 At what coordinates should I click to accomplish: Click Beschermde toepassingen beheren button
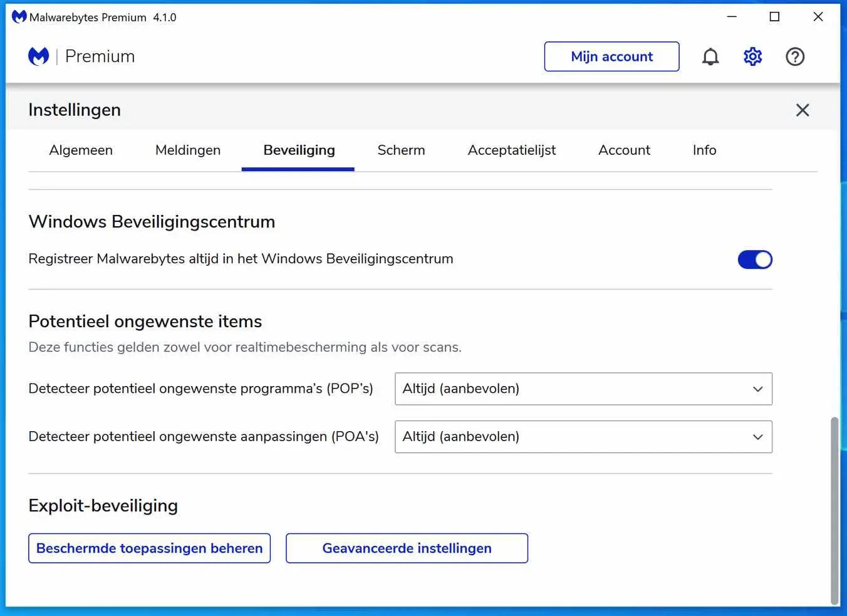tap(149, 548)
